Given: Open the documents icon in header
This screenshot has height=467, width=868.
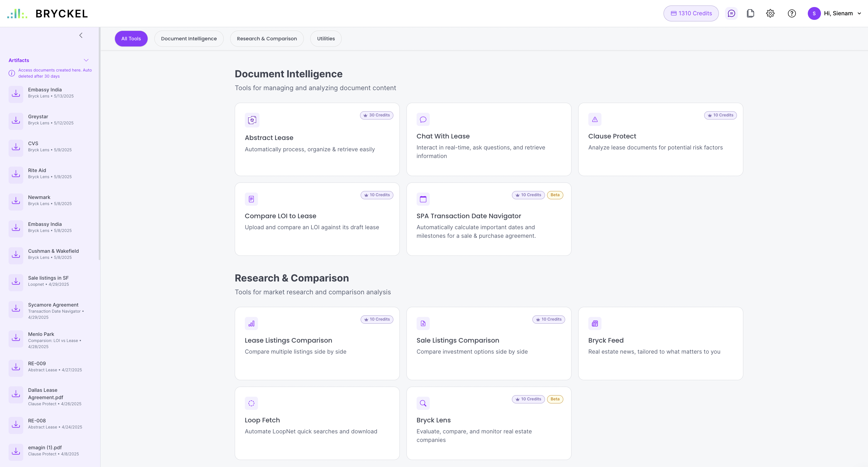Looking at the screenshot, I should [x=750, y=13].
